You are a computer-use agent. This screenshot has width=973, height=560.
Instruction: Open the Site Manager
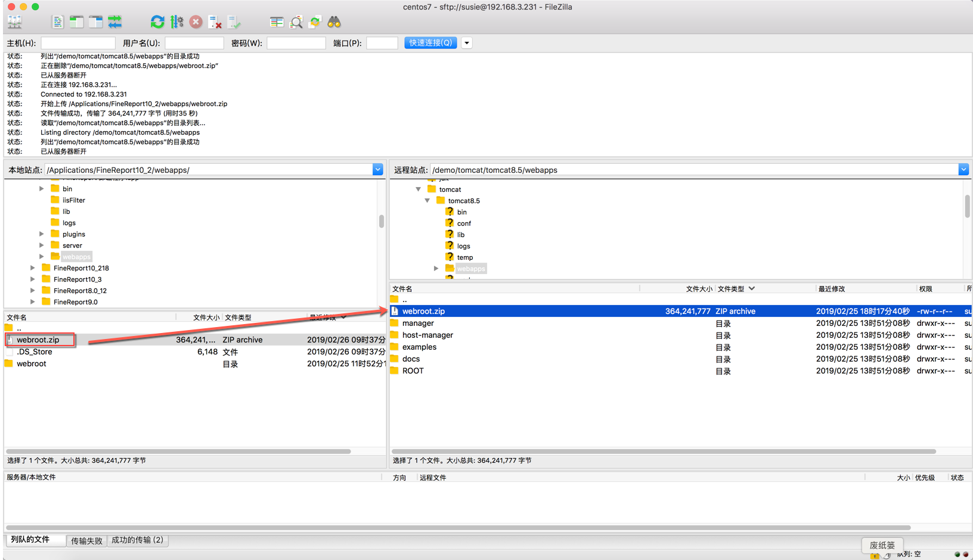pos(14,22)
